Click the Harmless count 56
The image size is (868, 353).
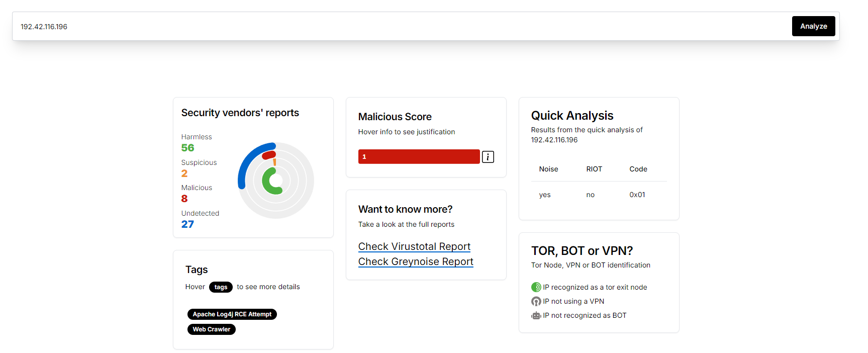tap(187, 148)
